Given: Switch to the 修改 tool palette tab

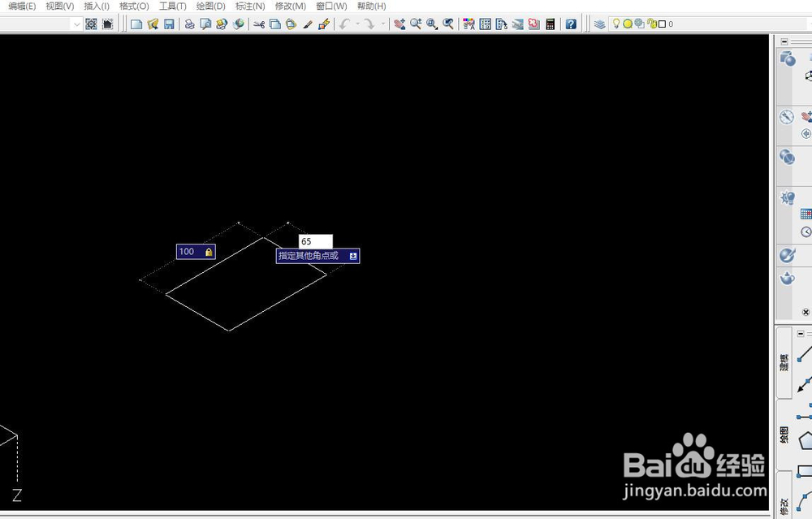Looking at the screenshot, I should coord(784,496).
